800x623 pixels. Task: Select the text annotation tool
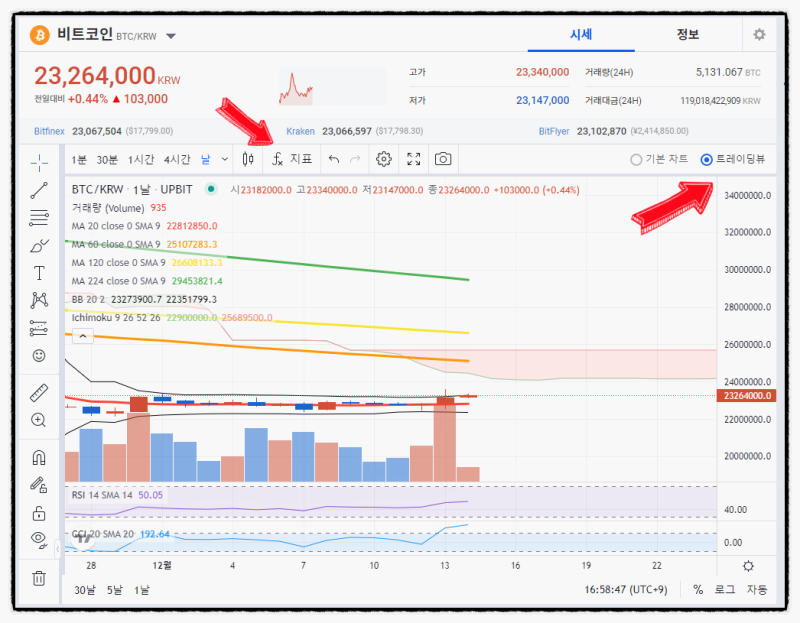pos(39,273)
